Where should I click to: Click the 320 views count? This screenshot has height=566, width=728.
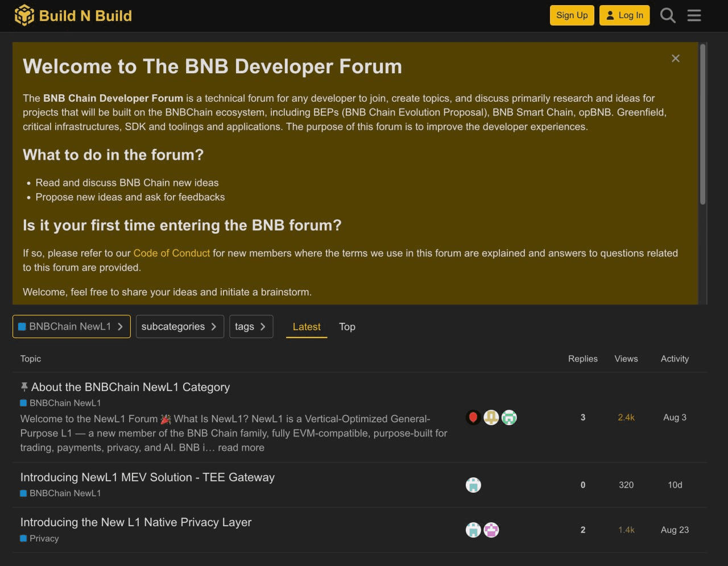(626, 485)
